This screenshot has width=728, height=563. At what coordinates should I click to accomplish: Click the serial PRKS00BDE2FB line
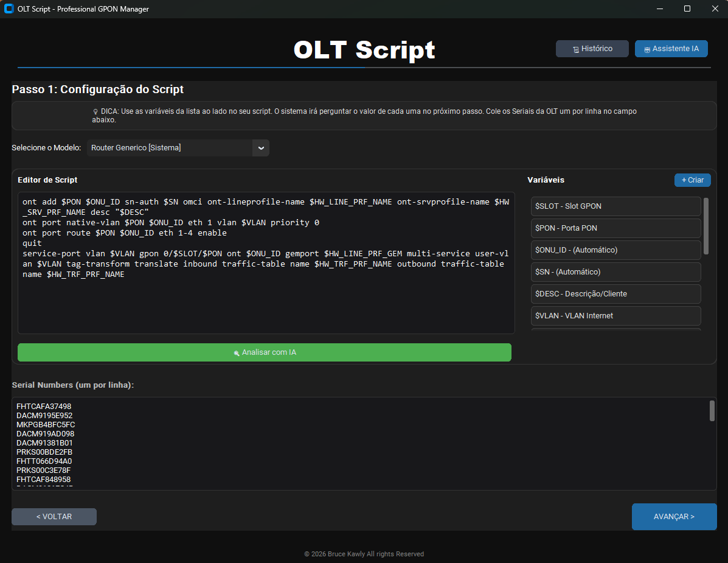[44, 452]
